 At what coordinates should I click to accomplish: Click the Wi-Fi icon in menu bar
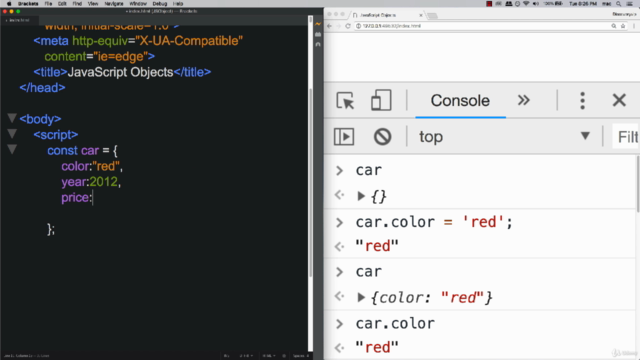point(526,4)
